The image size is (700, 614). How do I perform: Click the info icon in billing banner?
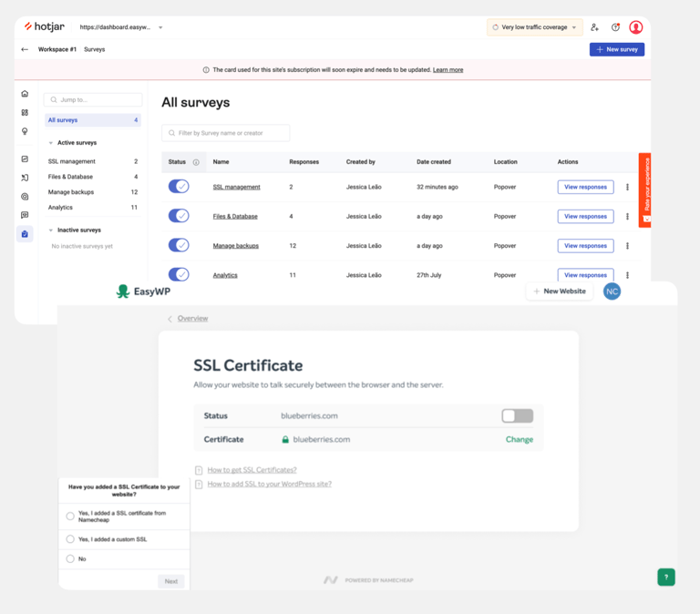[x=206, y=70]
